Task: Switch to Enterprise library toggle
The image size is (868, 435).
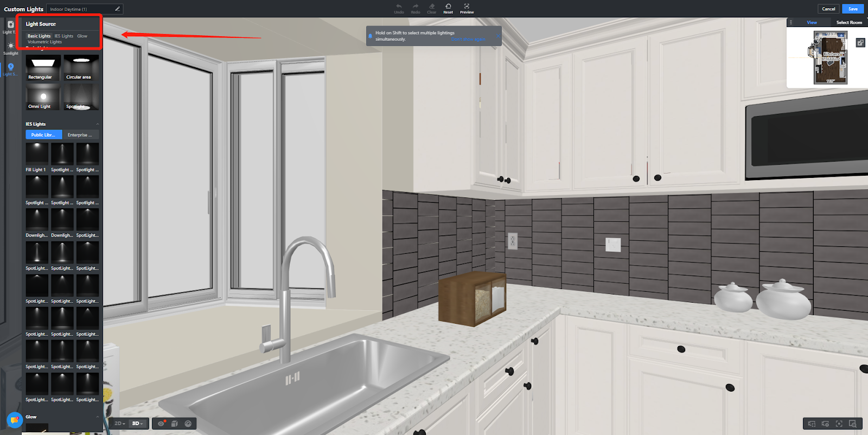Action: click(x=80, y=135)
